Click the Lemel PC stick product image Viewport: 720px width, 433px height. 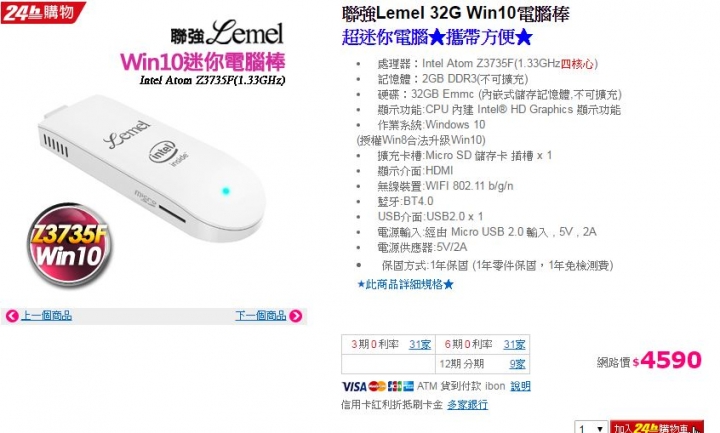tap(152, 169)
